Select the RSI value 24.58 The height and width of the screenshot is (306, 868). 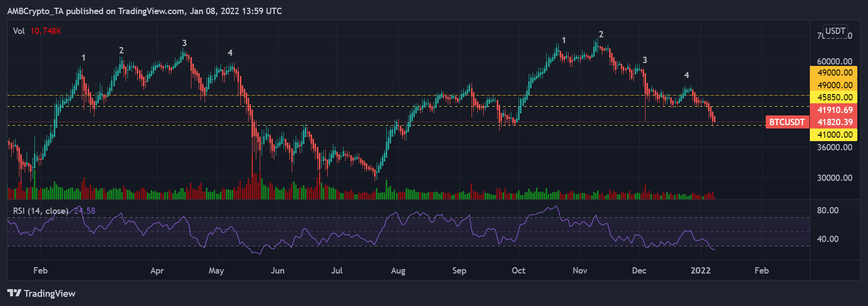tap(85, 211)
